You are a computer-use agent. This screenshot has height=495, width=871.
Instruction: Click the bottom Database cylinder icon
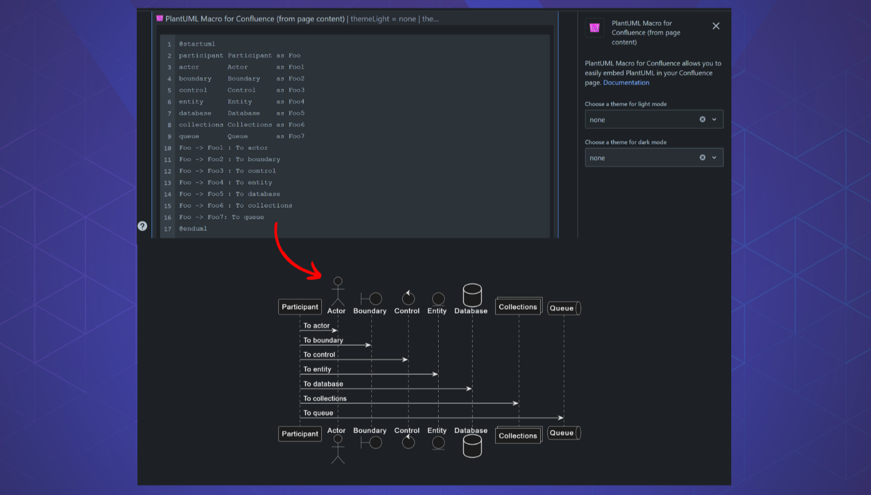(x=472, y=446)
